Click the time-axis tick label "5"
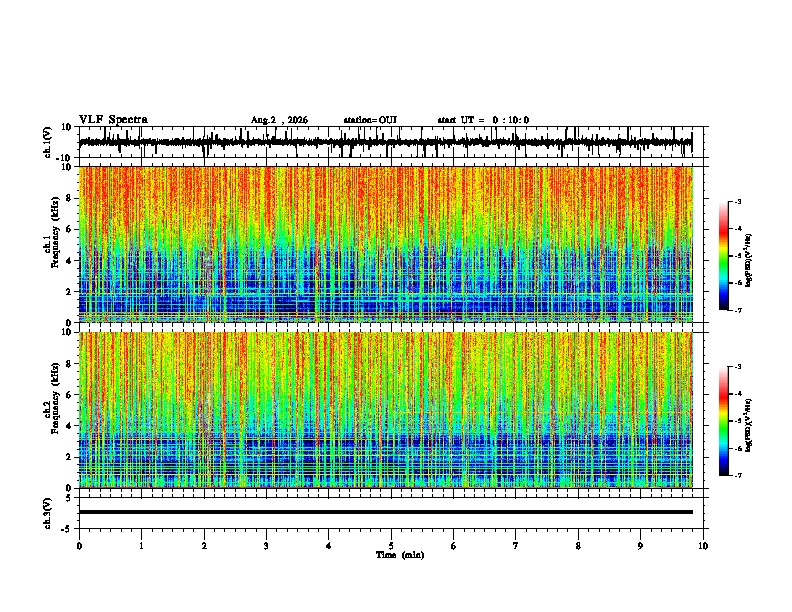Screen dimensions: 792x612 click(391, 546)
